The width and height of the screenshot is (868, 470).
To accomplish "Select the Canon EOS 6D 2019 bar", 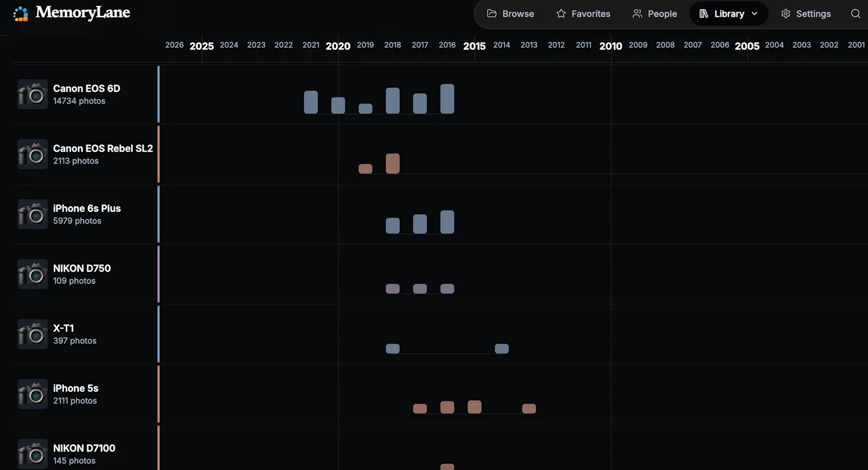I will click(x=366, y=108).
